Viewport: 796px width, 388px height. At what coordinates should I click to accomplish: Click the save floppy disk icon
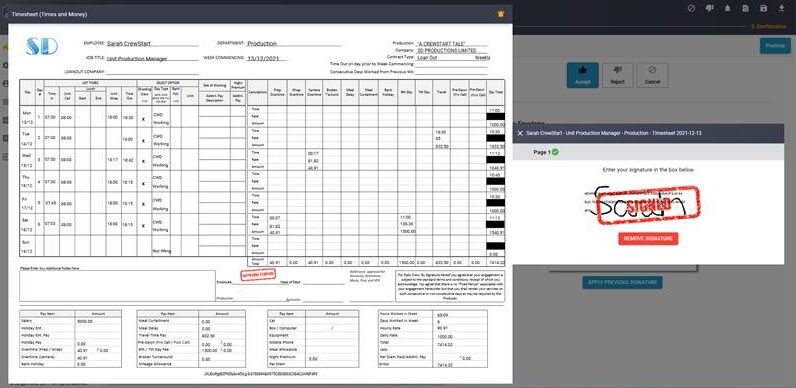[764, 8]
